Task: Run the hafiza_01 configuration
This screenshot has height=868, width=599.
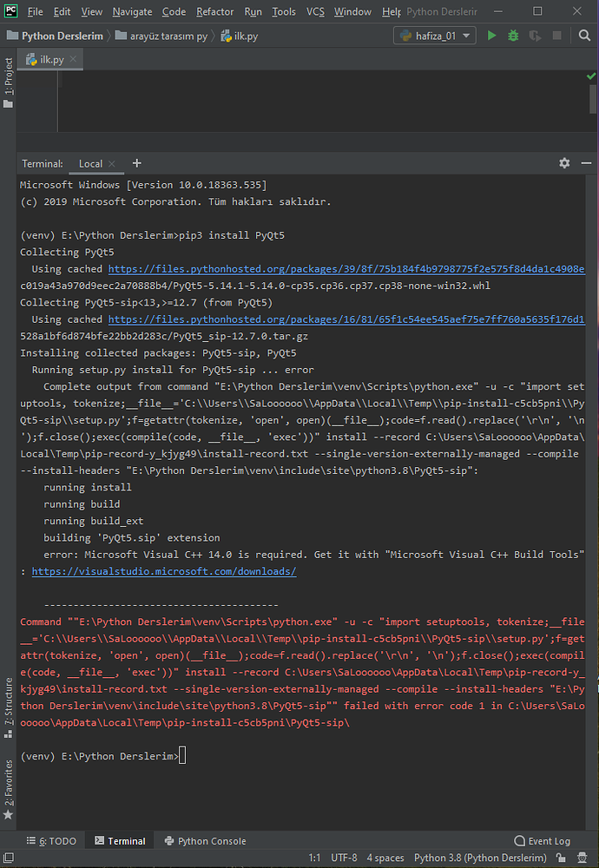Action: (492, 36)
